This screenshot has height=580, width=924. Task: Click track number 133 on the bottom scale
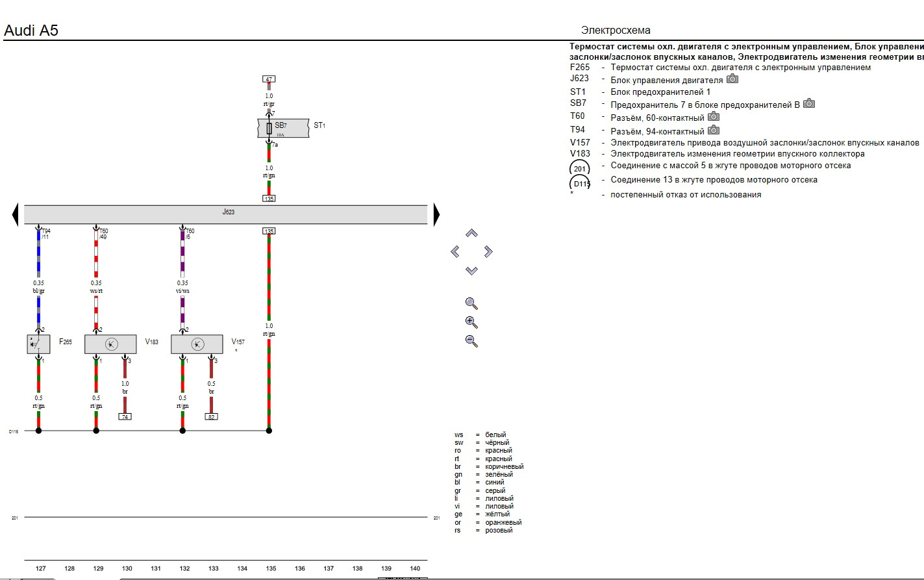[x=214, y=568]
